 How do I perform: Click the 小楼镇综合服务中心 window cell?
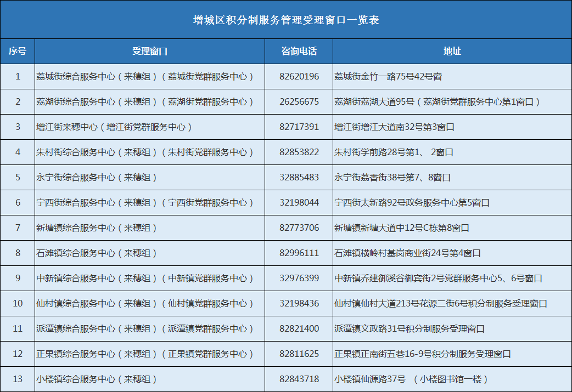(x=149, y=379)
